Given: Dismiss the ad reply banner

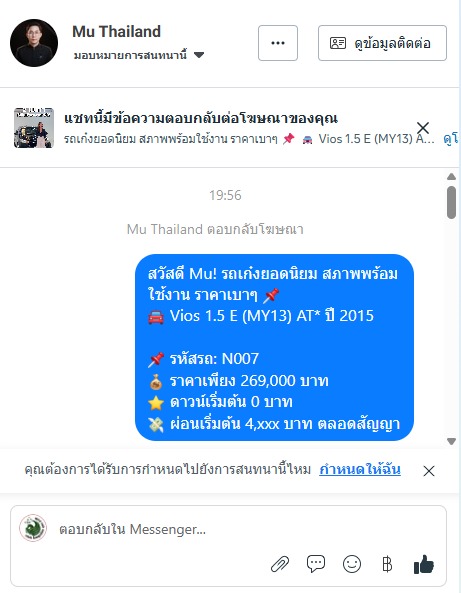Looking at the screenshot, I should click(423, 128).
